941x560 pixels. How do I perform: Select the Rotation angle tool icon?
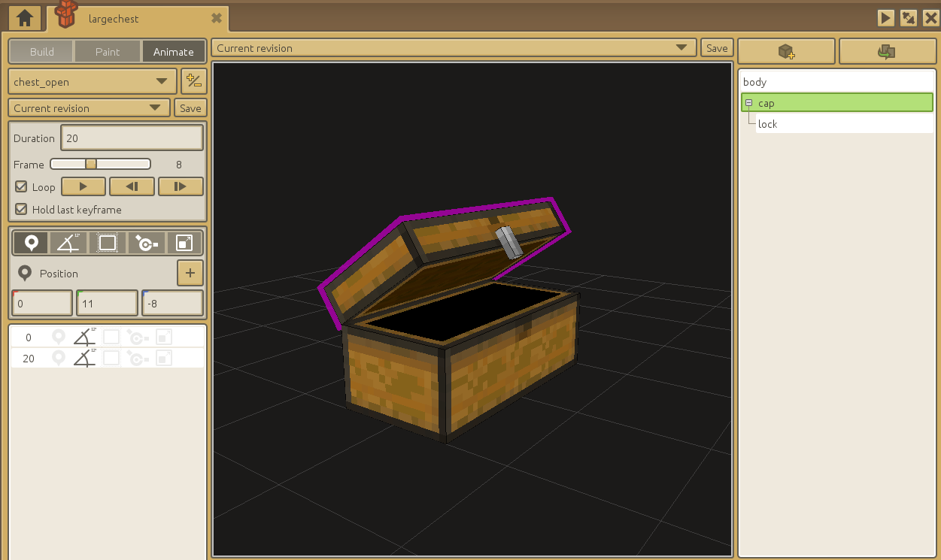69,243
